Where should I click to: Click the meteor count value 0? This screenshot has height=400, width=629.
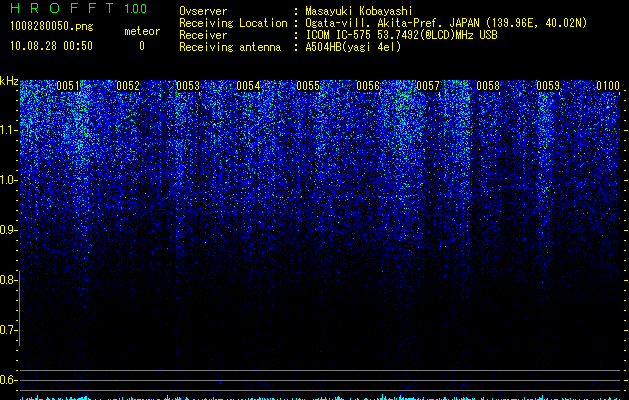pyautogui.click(x=142, y=46)
